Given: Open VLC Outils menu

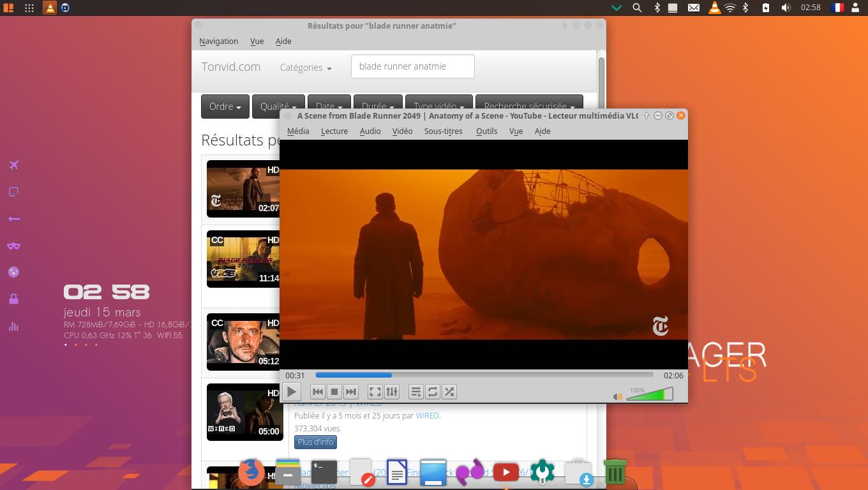Looking at the screenshot, I should 486,131.
